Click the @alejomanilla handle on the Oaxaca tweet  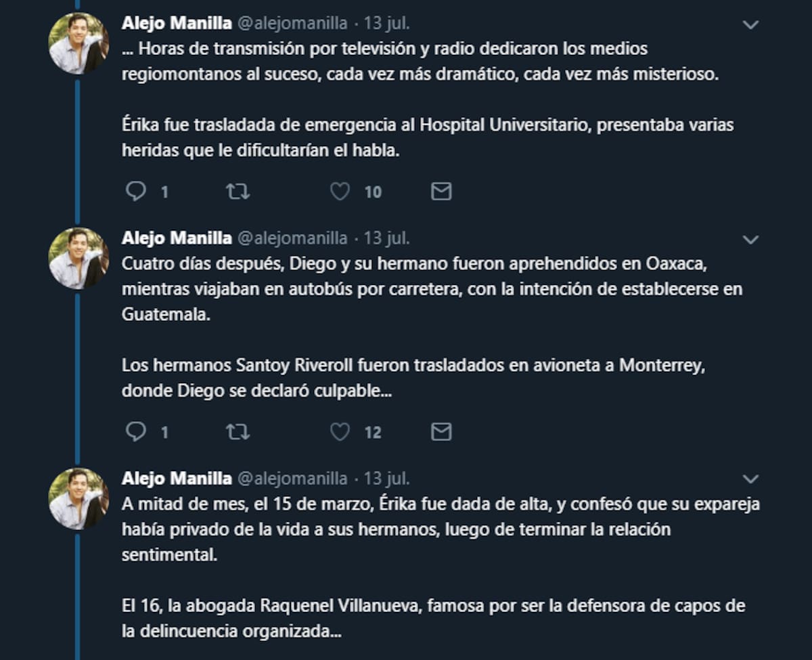pyautogui.click(x=291, y=238)
